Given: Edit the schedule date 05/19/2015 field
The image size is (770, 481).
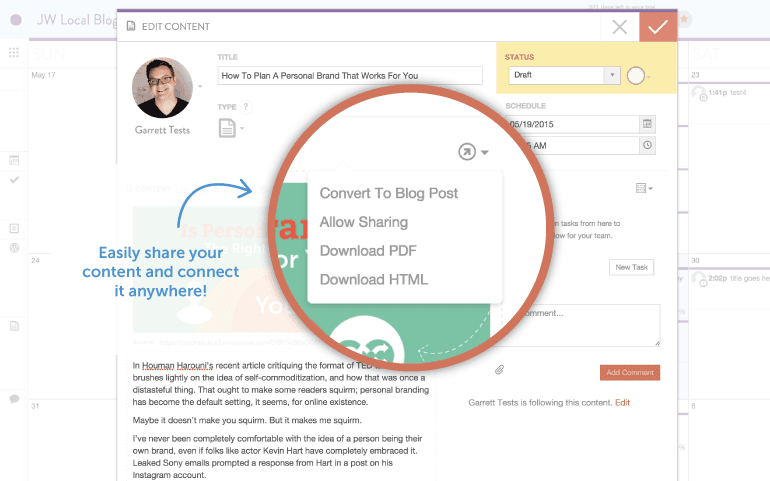Looking at the screenshot, I should pos(573,124).
